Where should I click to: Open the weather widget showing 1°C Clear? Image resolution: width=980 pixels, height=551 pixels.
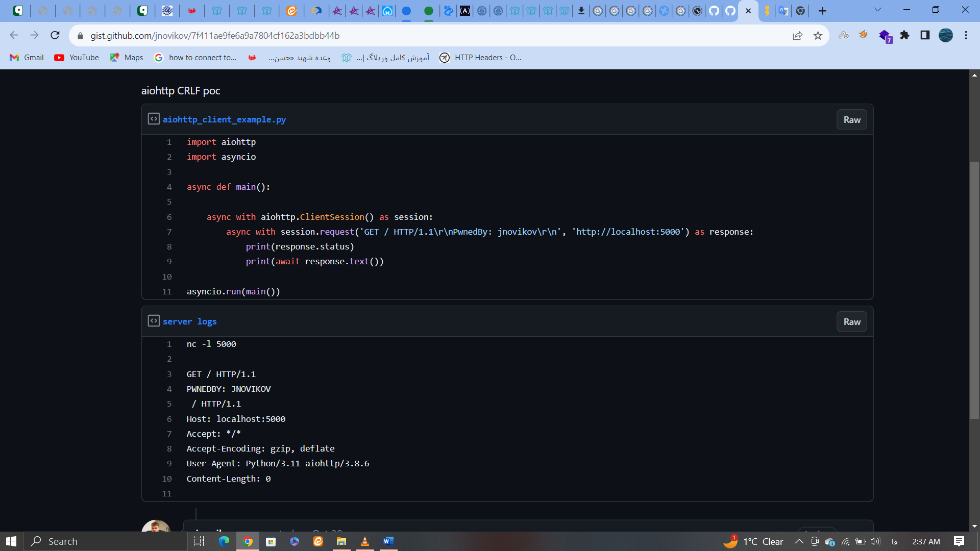753,541
